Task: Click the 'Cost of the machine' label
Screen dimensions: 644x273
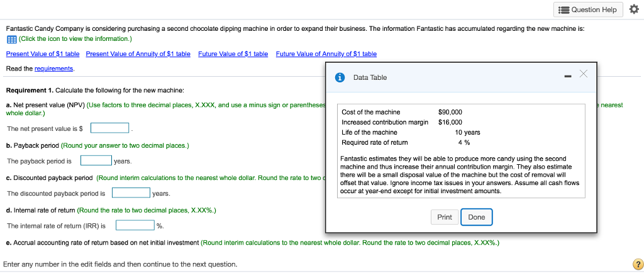Action: (x=370, y=112)
